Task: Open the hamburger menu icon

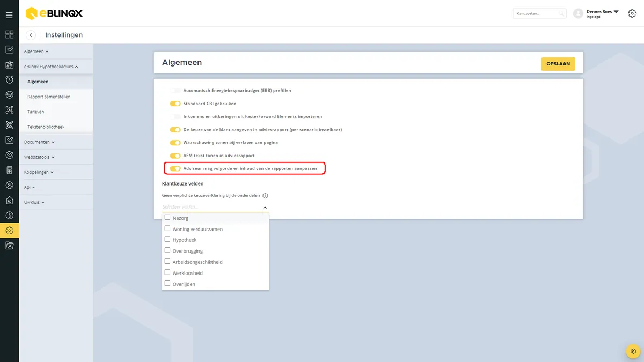Action: coord(9,15)
